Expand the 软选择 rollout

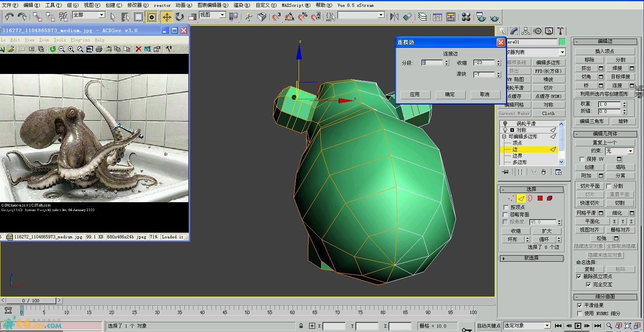pos(531,258)
